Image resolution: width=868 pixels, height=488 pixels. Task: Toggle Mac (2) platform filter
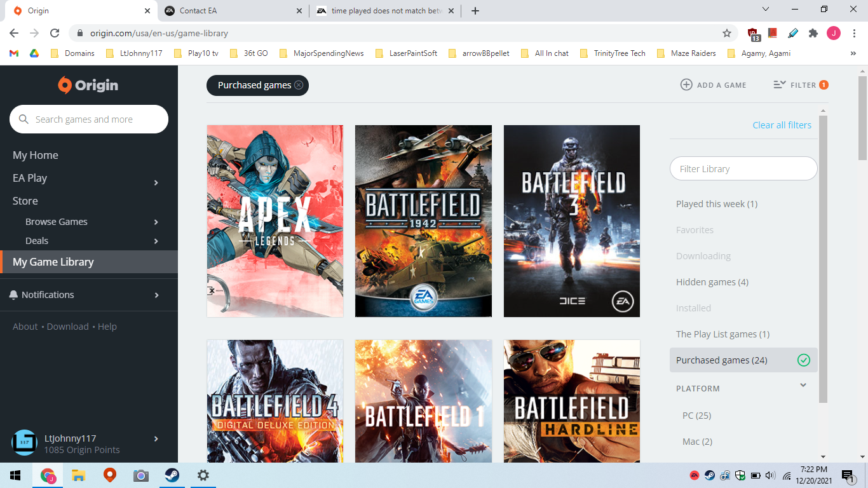pyautogui.click(x=697, y=442)
